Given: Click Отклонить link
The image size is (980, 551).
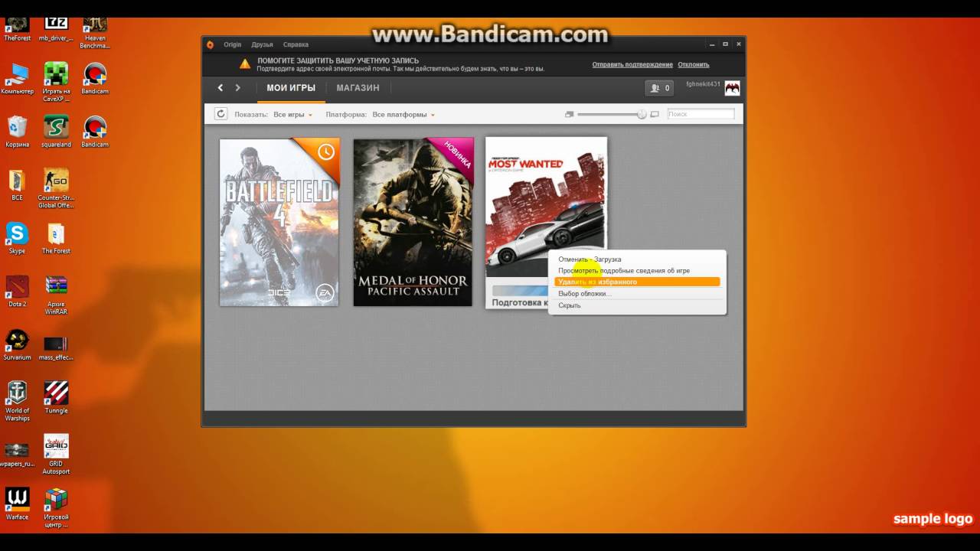Looking at the screenshot, I should (x=694, y=64).
